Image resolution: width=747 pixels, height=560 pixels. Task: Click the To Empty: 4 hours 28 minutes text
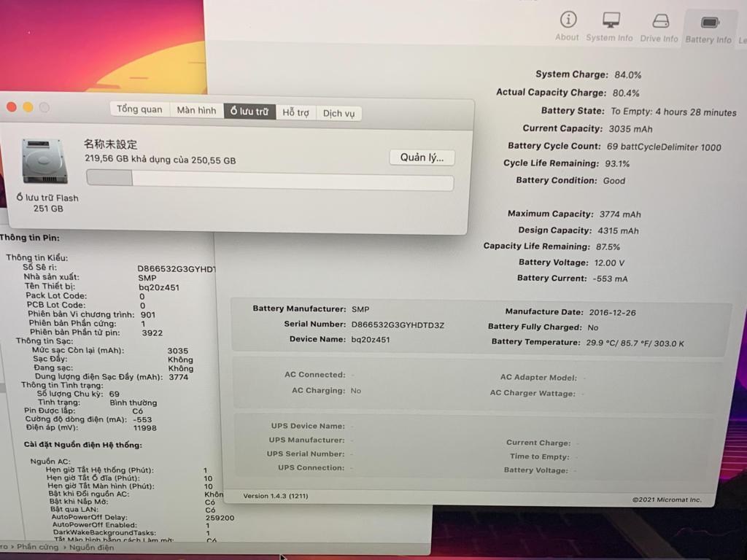click(673, 112)
